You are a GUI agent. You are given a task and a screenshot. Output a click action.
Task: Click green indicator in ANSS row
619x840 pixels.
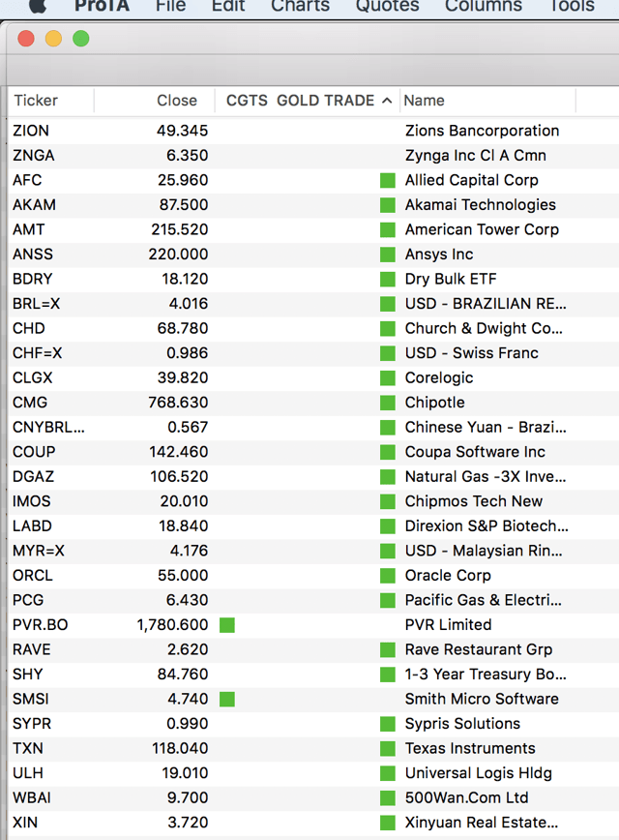(388, 255)
